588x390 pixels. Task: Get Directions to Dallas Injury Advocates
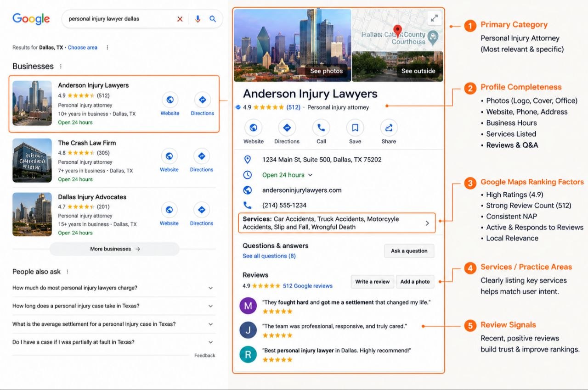click(x=202, y=210)
